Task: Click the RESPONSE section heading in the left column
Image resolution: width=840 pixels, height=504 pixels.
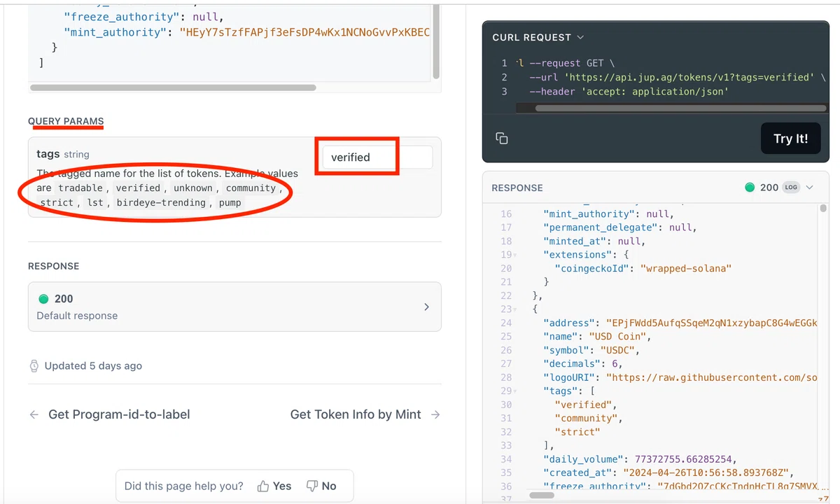Action: coord(54,266)
